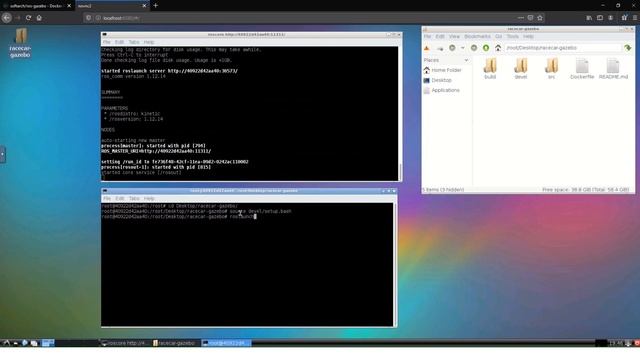Reload the page in the browser

click(x=28, y=18)
